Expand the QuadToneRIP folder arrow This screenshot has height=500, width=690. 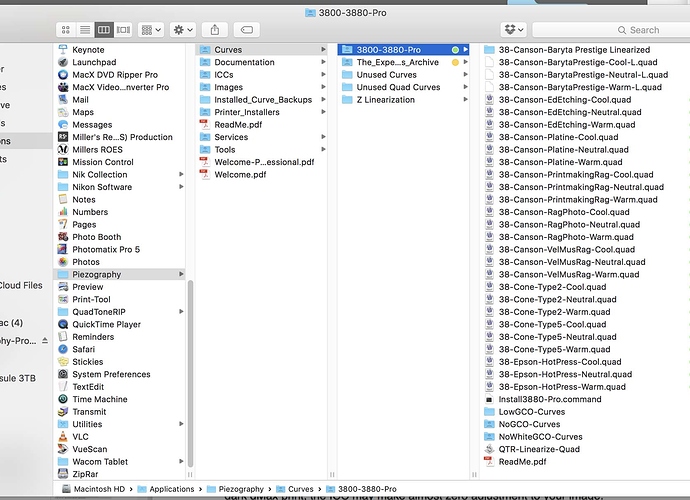point(180,312)
